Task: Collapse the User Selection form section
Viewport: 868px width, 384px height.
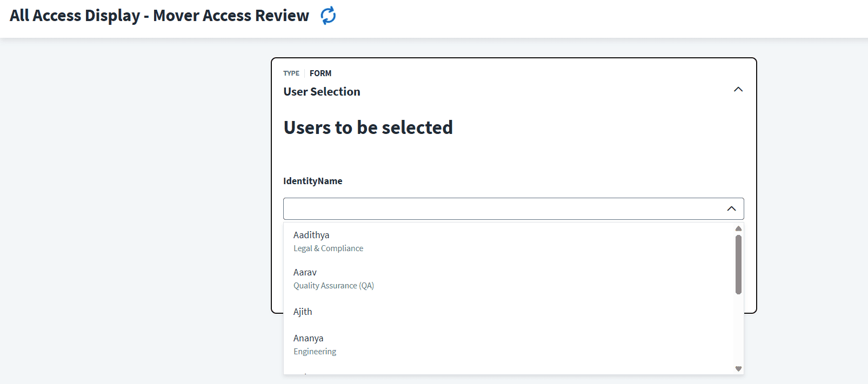Action: point(738,90)
